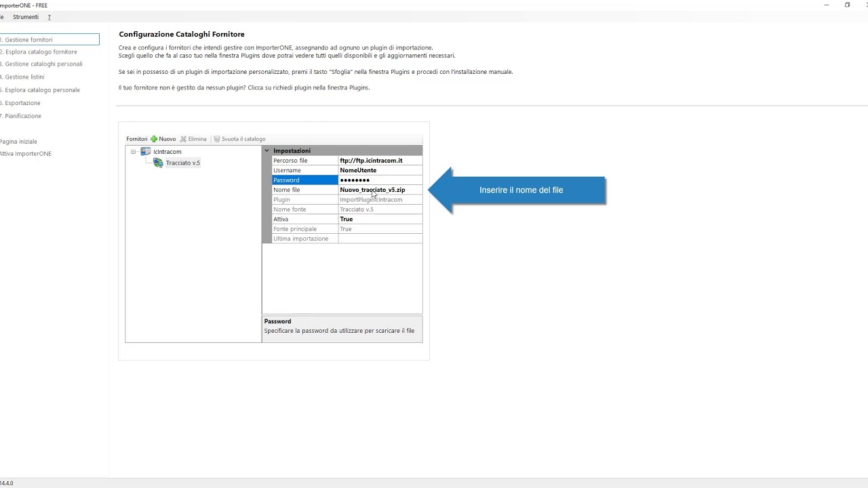Select Tracciato v.5 tree item
Image resolution: width=868 pixels, height=488 pixels.
click(x=182, y=163)
